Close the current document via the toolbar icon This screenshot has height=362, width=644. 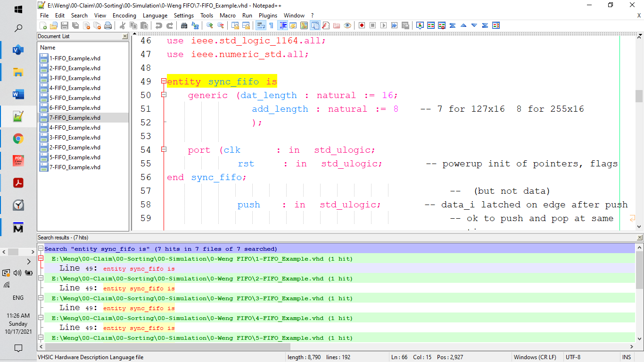86,25
